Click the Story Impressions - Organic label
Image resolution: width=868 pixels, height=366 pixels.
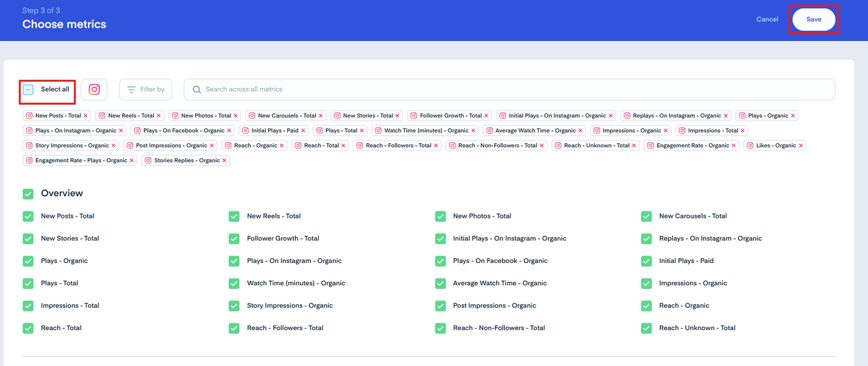click(x=290, y=306)
